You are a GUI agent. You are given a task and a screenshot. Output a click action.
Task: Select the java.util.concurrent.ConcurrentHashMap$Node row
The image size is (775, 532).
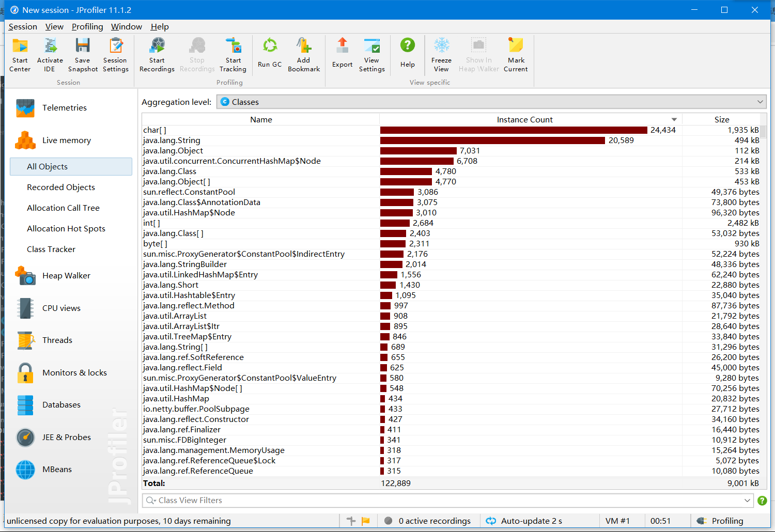tap(451, 161)
